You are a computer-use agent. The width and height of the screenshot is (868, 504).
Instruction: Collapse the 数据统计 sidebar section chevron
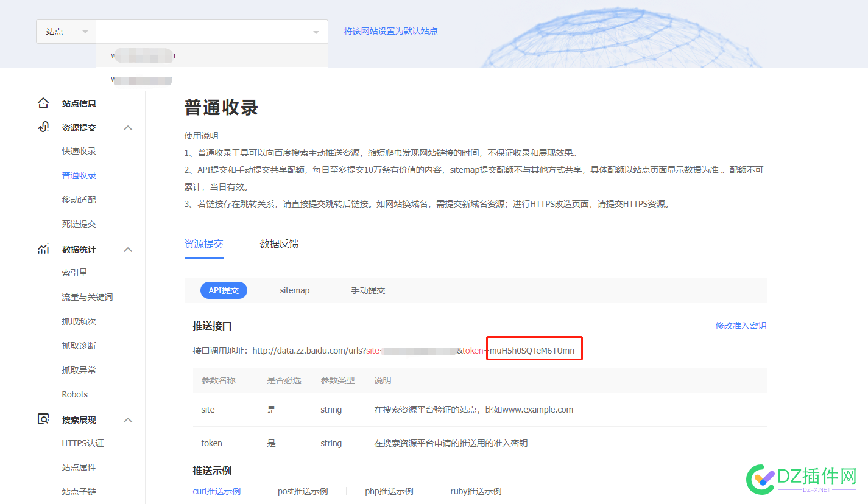(x=128, y=250)
